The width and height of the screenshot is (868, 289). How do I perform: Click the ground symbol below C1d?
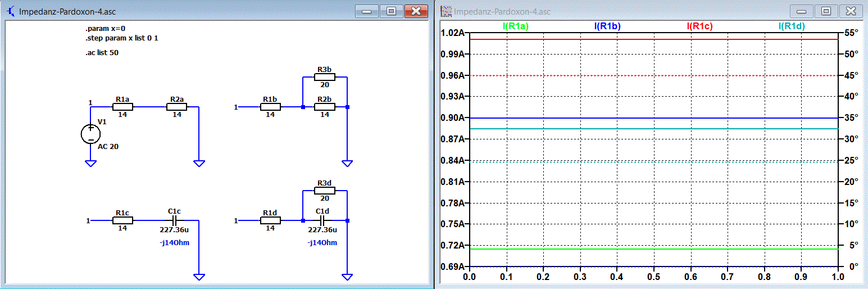pos(347,277)
